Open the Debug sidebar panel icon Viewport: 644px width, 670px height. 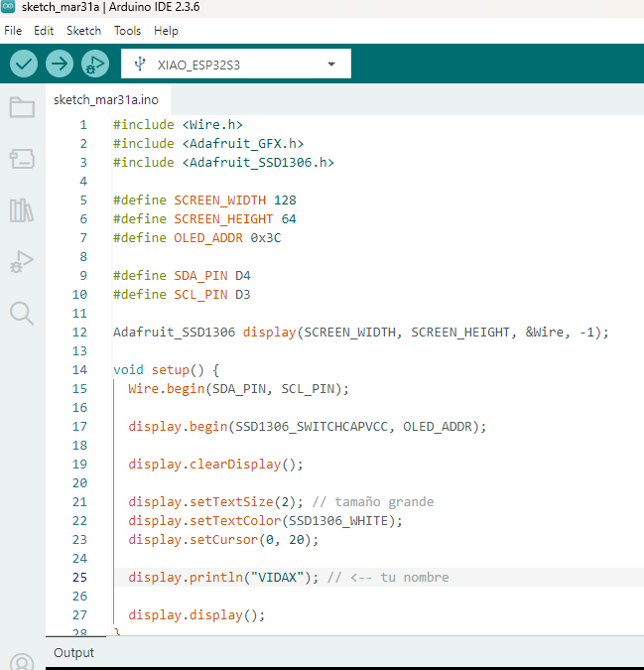[x=22, y=261]
